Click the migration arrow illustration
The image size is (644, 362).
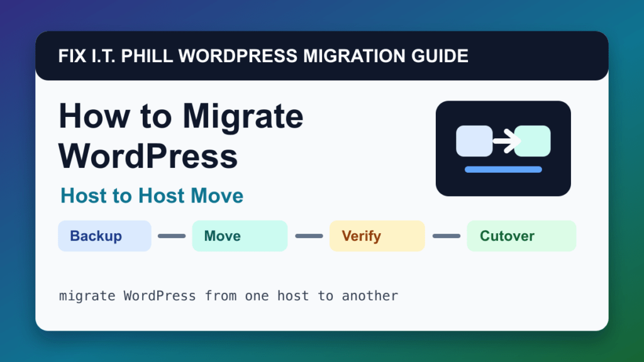tap(503, 148)
